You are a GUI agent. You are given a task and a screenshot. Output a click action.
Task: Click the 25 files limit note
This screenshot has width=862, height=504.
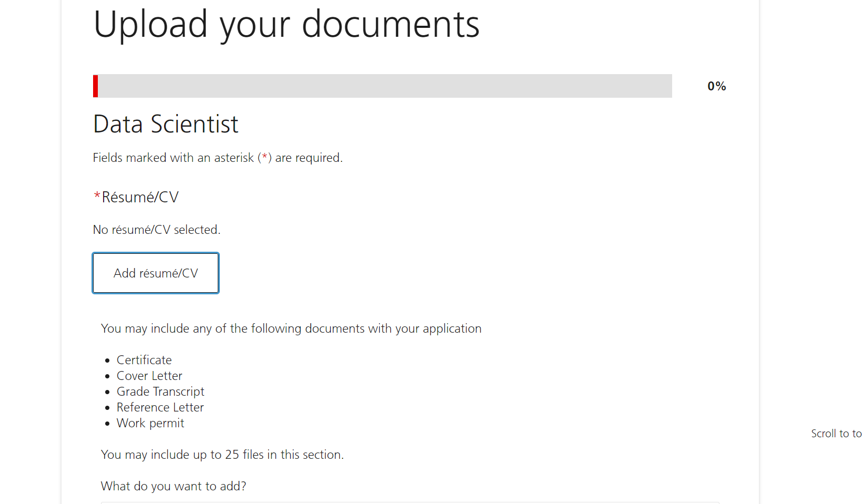222,455
